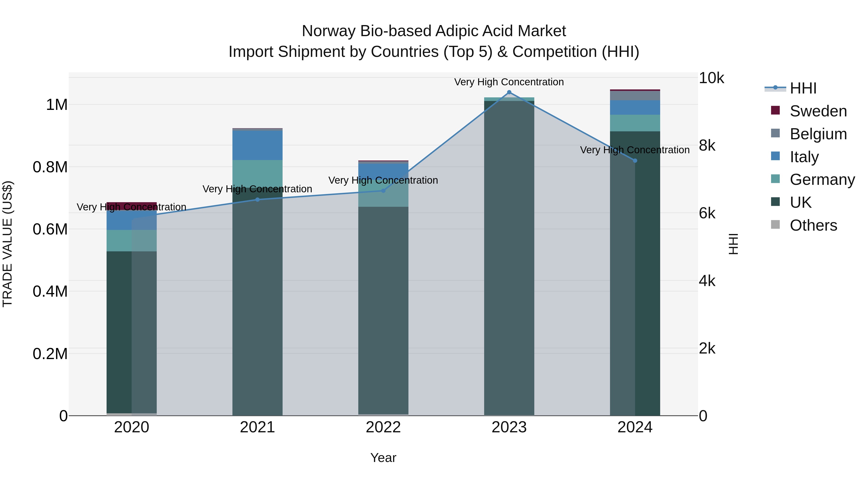Click the 2023 Very High Concentration annotation
This screenshot has width=868, height=488.
tap(509, 82)
